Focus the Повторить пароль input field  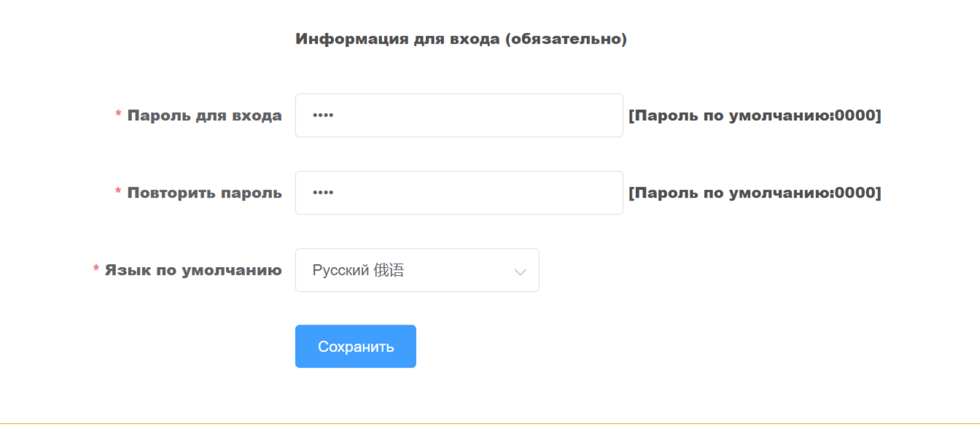click(459, 193)
